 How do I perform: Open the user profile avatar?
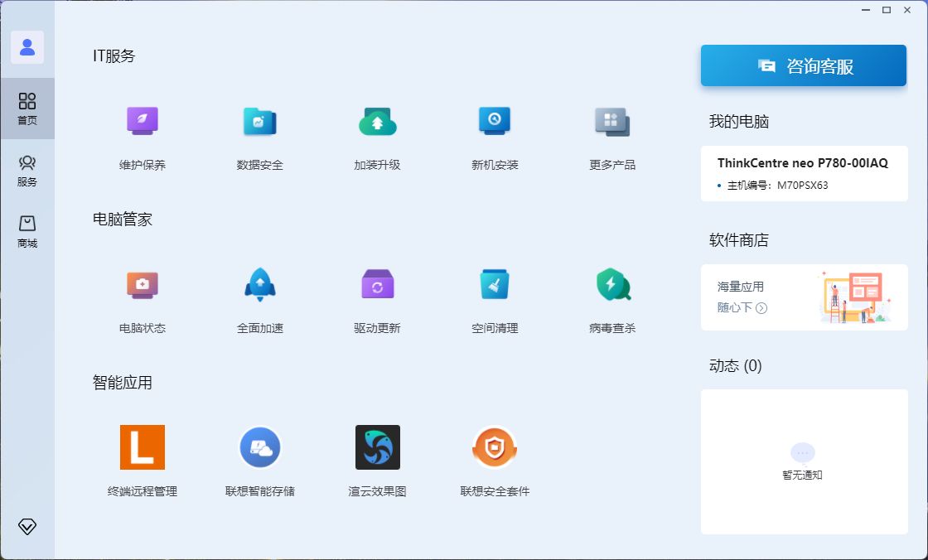click(x=27, y=47)
